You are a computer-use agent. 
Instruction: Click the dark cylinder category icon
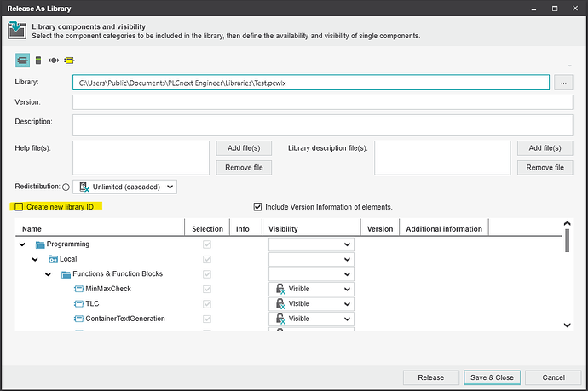point(38,60)
